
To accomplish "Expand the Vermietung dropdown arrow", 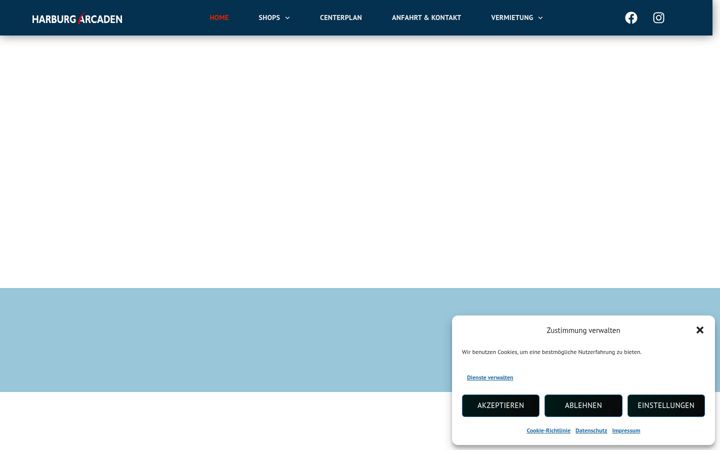I will point(540,18).
